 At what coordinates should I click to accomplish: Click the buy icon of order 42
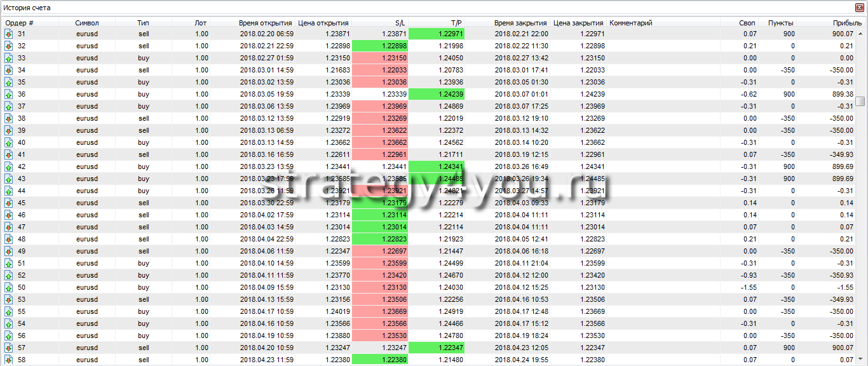click(8, 166)
